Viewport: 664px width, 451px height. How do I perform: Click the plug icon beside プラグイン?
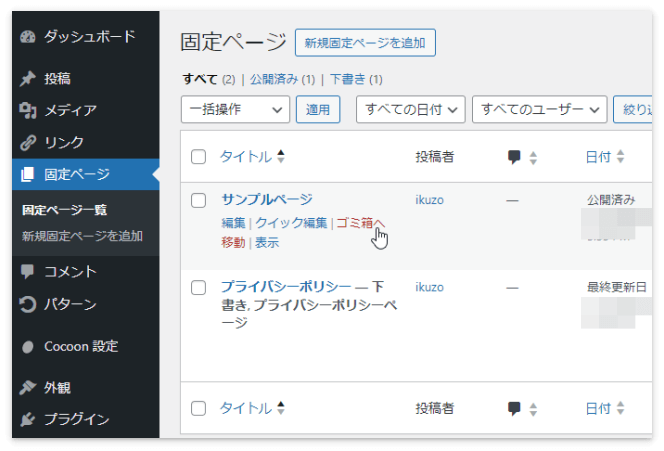coord(28,419)
